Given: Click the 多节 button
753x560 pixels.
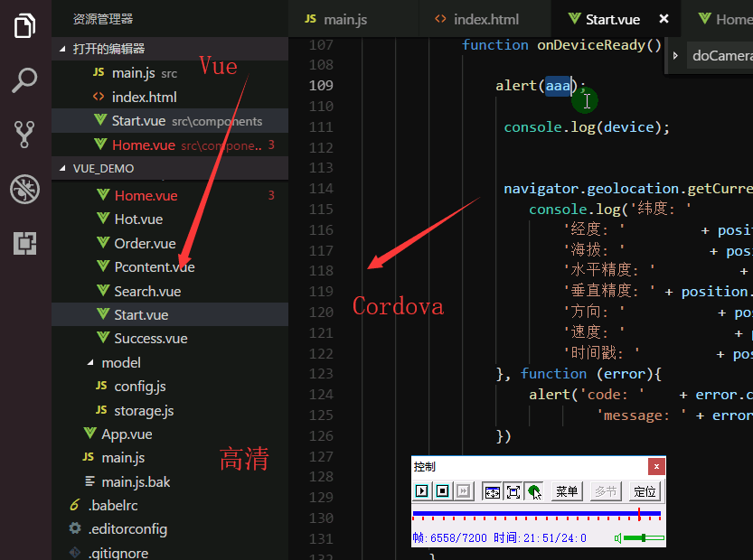Looking at the screenshot, I should 606,491.
